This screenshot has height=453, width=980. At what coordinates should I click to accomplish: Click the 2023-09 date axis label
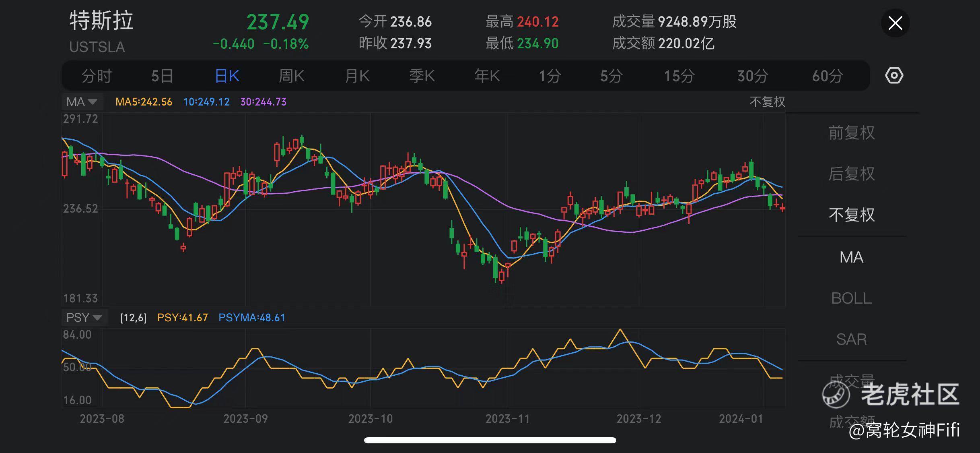coord(245,419)
